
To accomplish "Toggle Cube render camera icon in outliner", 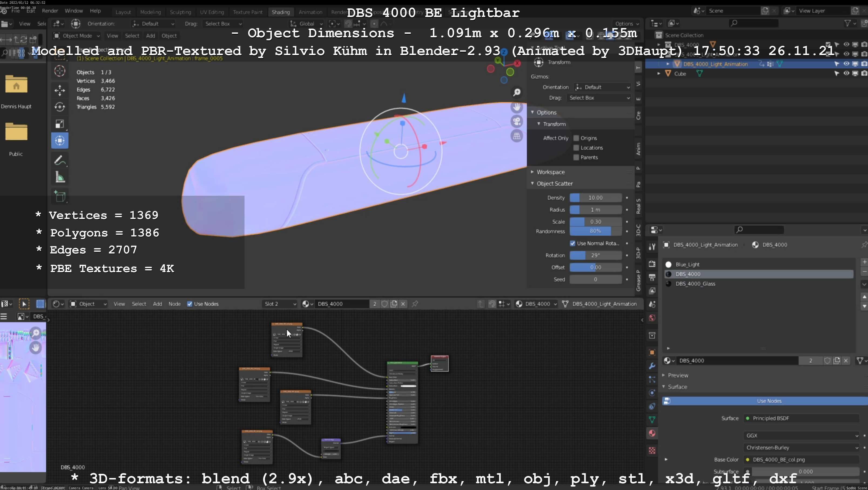I will tap(864, 73).
